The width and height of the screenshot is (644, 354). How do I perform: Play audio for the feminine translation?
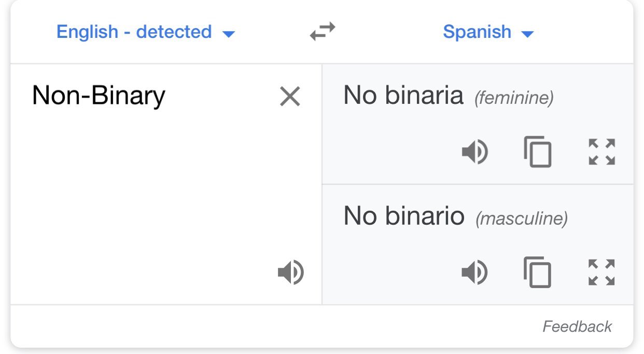click(474, 153)
